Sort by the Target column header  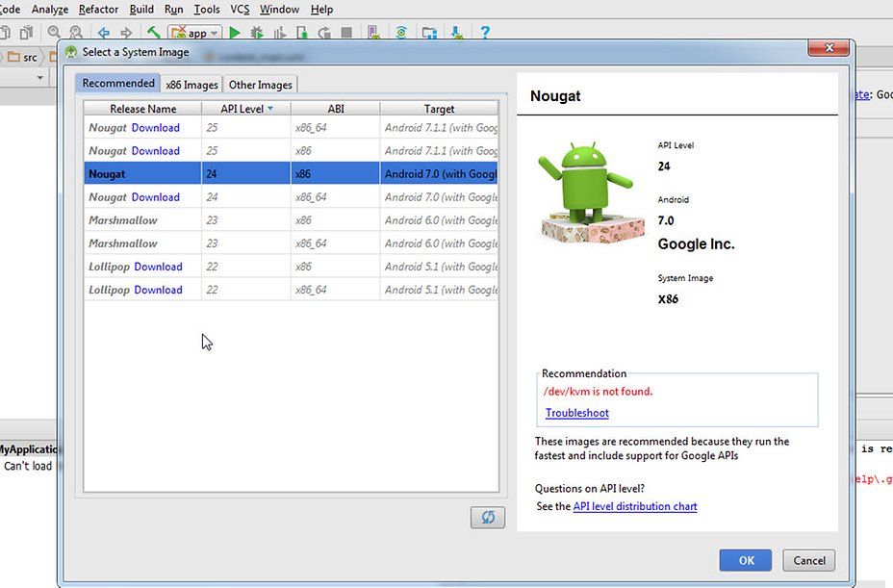[439, 108]
